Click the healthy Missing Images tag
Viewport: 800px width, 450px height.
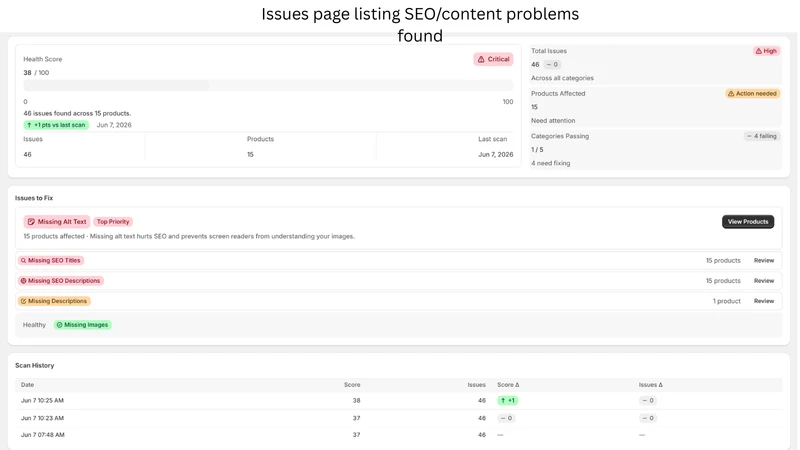[83, 324]
